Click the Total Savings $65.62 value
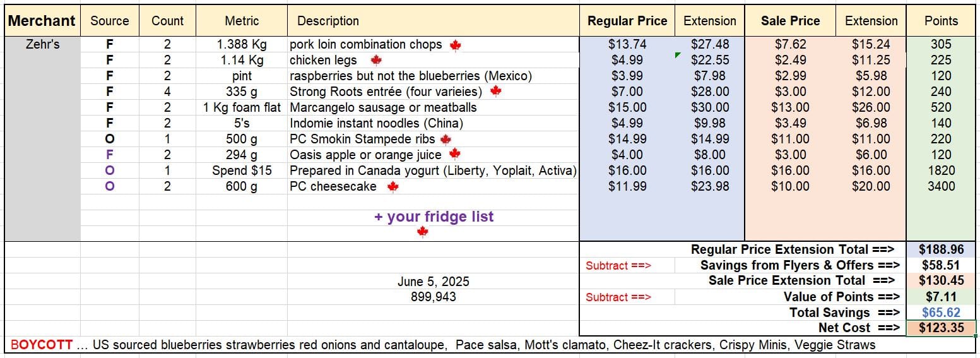 pyautogui.click(x=941, y=313)
